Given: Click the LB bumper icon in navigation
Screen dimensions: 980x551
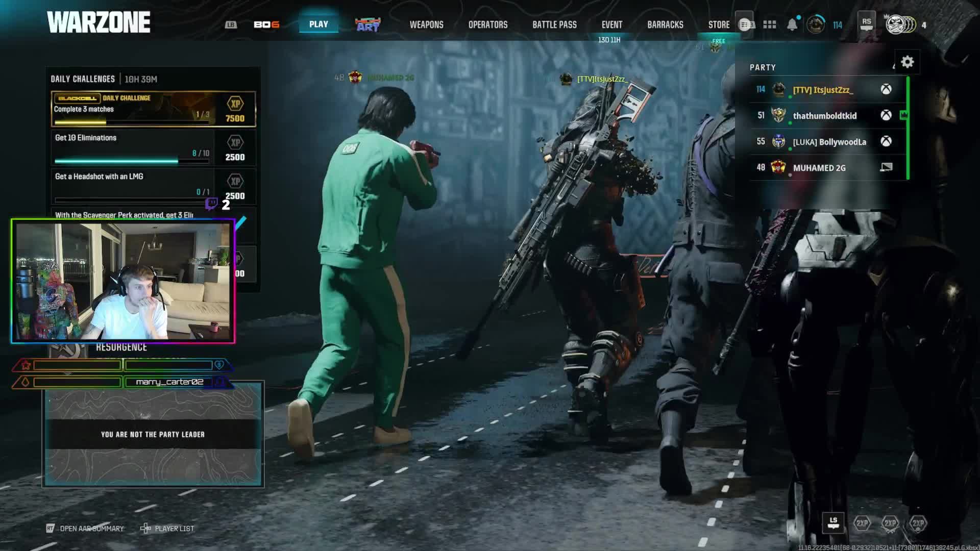Looking at the screenshot, I should click(231, 24).
